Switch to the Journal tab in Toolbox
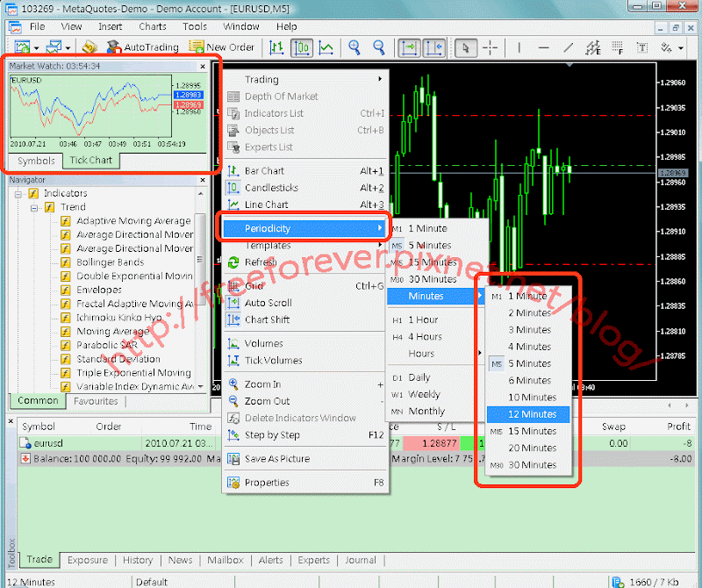The width and height of the screenshot is (702, 588). 361,560
